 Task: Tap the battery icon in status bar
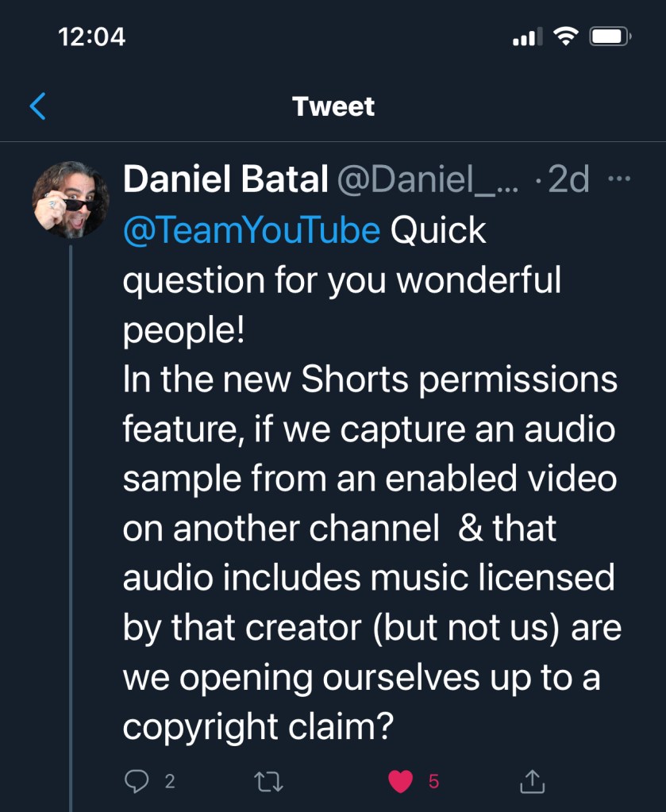click(610, 37)
